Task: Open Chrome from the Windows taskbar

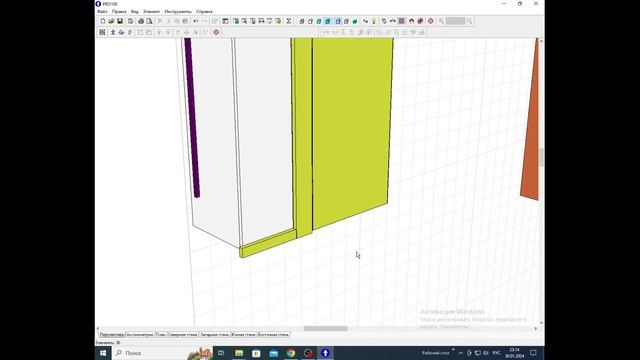Action: tap(291, 353)
